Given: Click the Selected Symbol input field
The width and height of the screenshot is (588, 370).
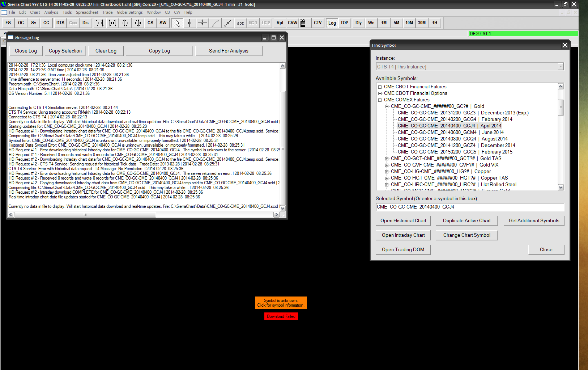Looking at the screenshot, I should pos(470,207).
